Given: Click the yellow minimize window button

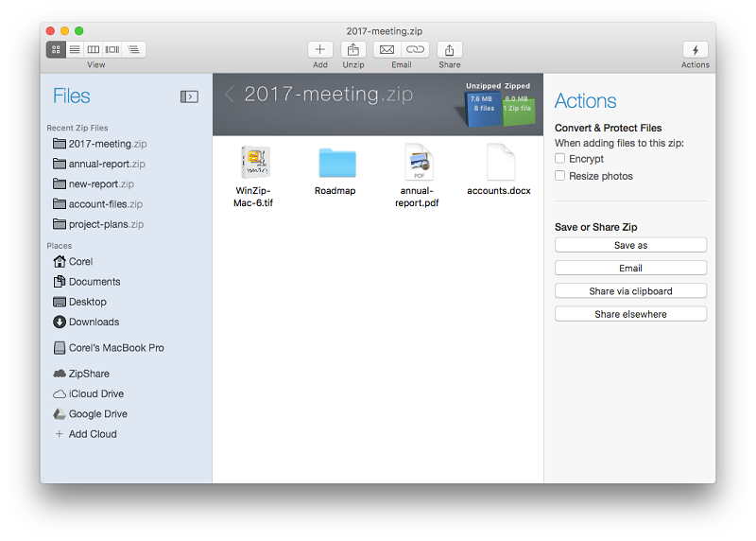Looking at the screenshot, I should click(64, 31).
